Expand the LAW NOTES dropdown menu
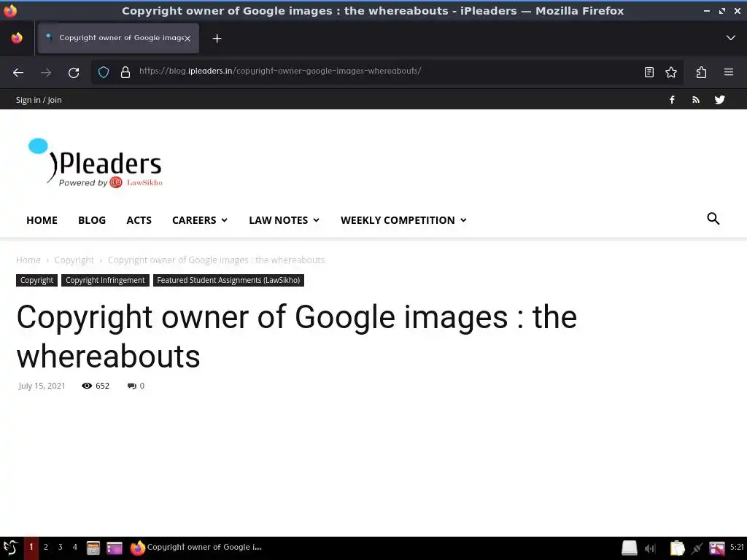This screenshot has width=747, height=560. click(x=284, y=220)
